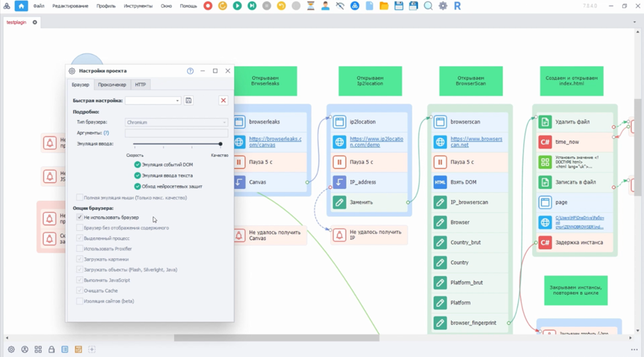This screenshot has height=357, width=644.
Task: Click the lock icon in bottom bar
Action: (52, 349)
